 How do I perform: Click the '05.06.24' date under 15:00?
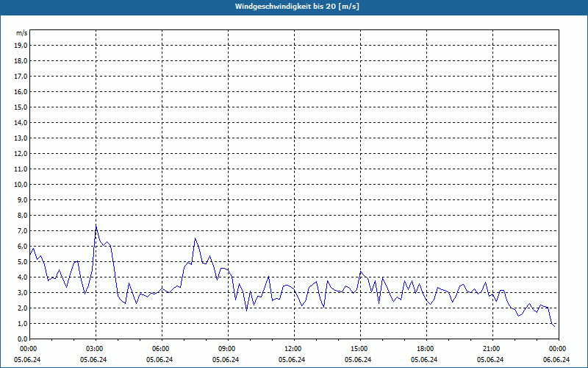click(358, 360)
